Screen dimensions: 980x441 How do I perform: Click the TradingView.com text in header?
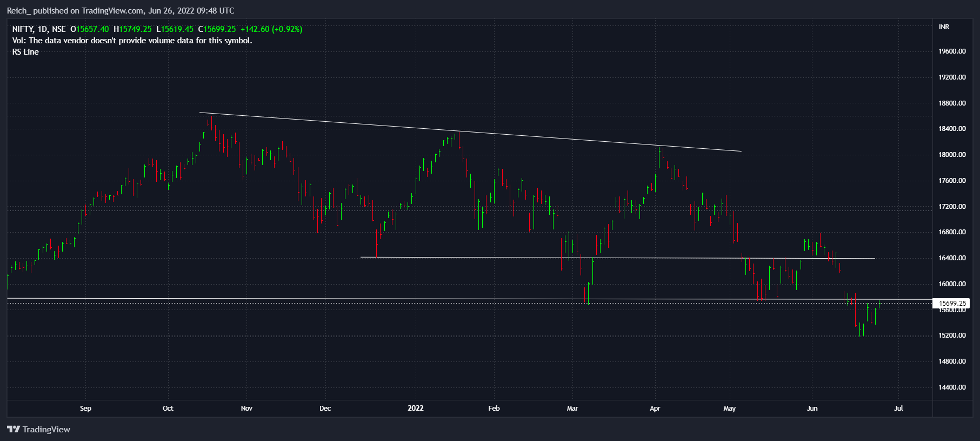coord(112,11)
